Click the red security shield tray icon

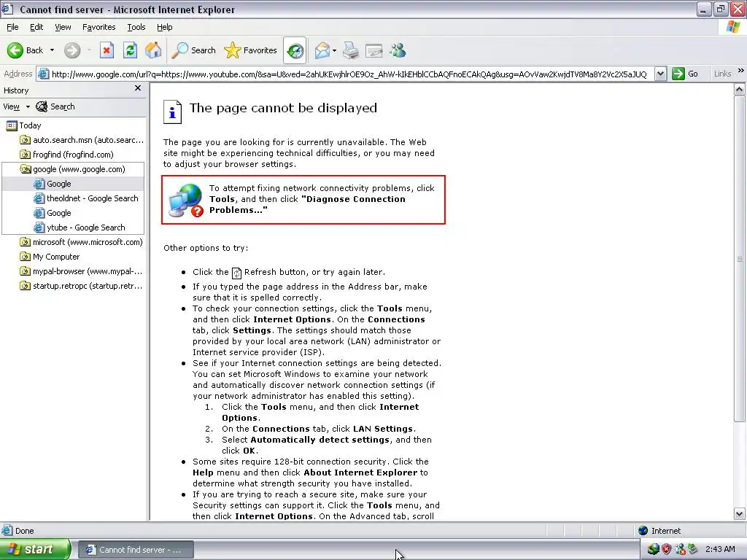666,550
